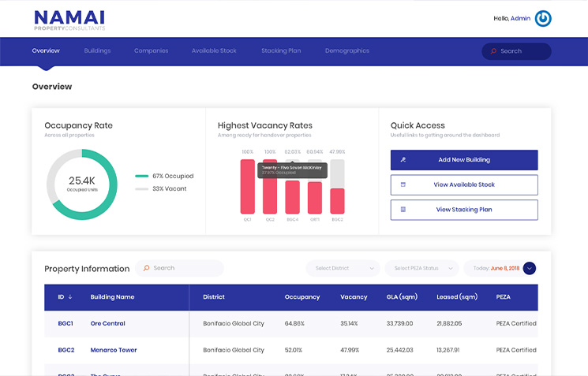588x376 pixels.
Task: Click the icon on View Stacking Plan button
Action: pyautogui.click(x=403, y=210)
